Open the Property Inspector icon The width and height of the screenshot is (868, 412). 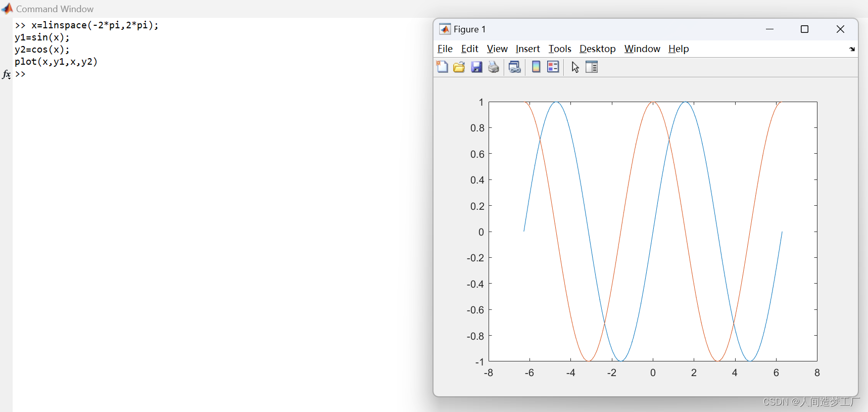click(592, 67)
